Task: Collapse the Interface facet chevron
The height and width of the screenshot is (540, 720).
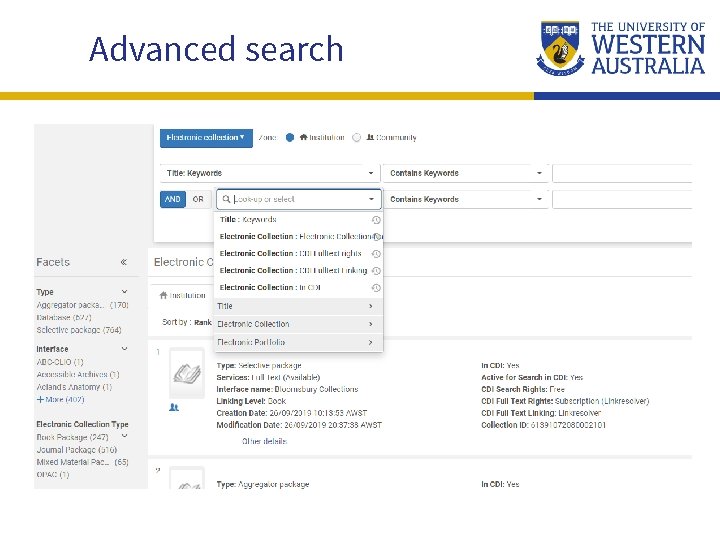Action: (124, 349)
